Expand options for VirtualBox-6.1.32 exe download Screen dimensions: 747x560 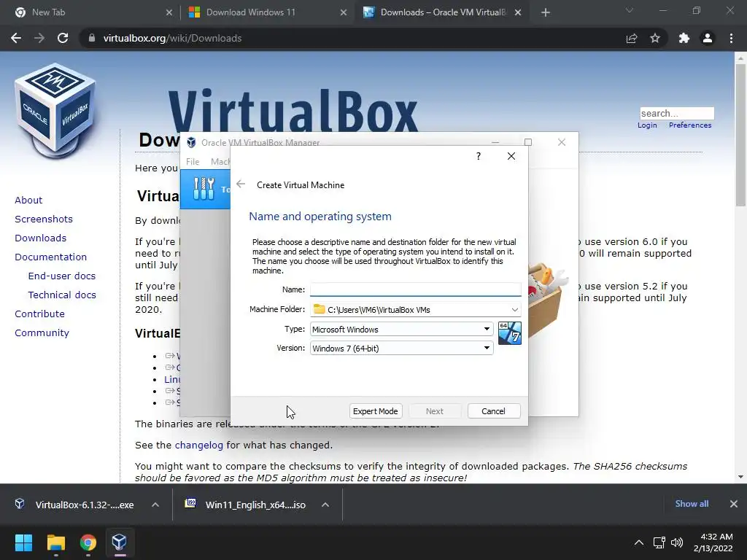click(x=155, y=505)
